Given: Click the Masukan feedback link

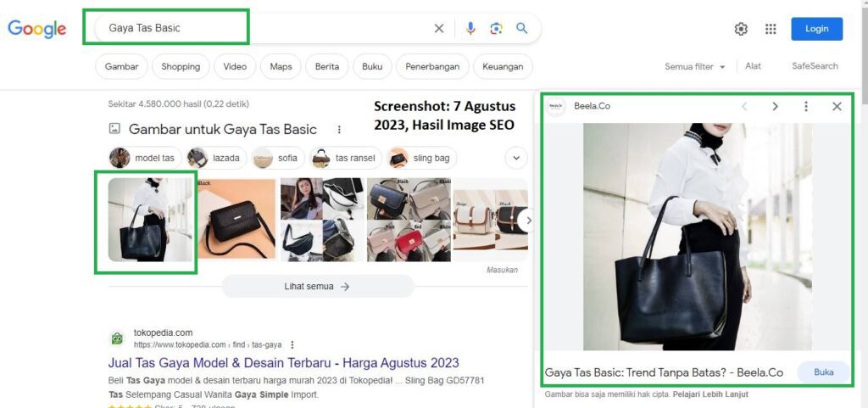Looking at the screenshot, I should point(502,270).
